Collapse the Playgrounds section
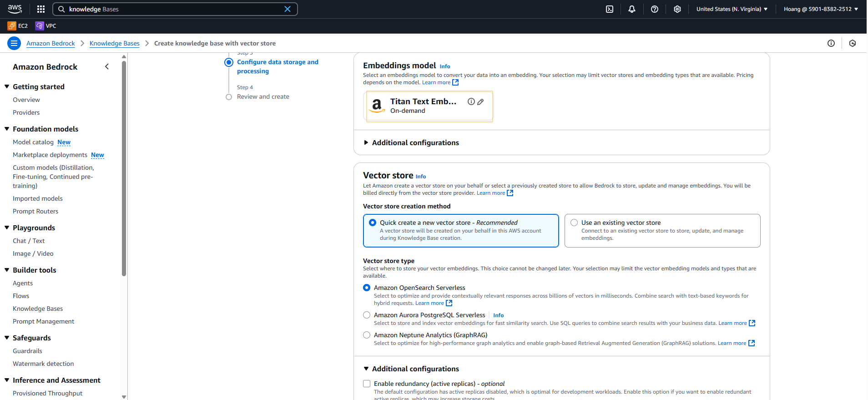The image size is (868, 400). click(x=7, y=228)
